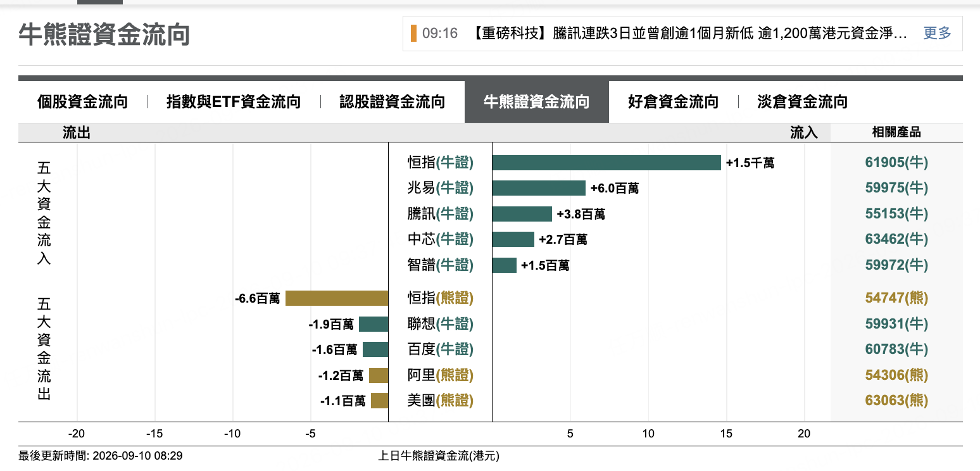Click the orange news marker icon

coord(413,34)
